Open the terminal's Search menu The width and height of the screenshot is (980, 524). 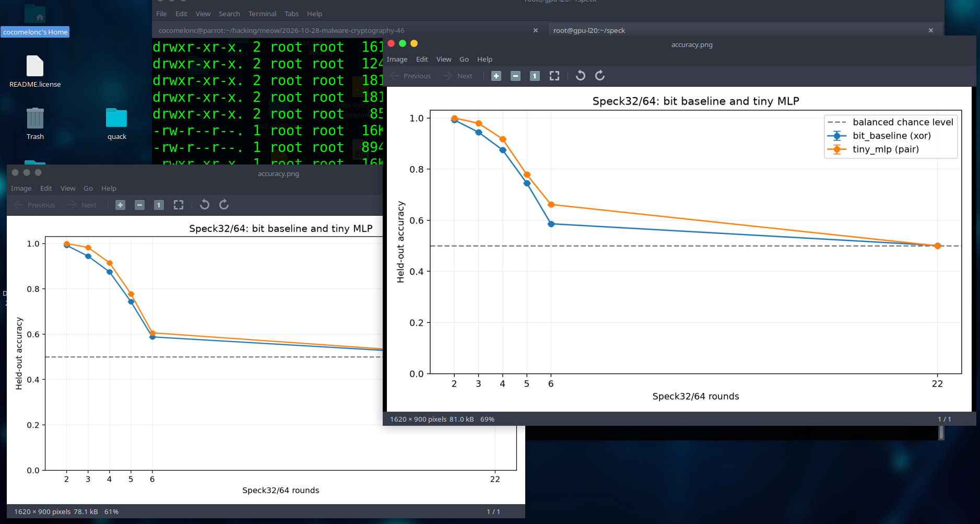(229, 14)
